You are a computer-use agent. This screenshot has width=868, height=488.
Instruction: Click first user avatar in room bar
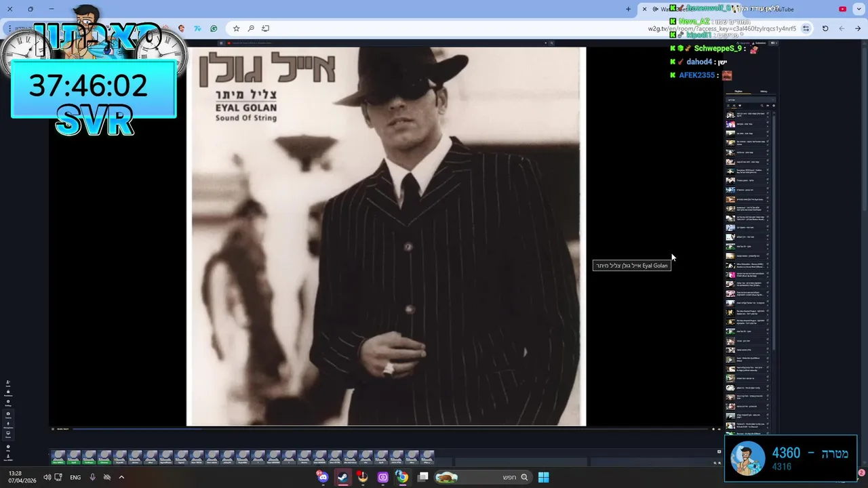coord(59,457)
